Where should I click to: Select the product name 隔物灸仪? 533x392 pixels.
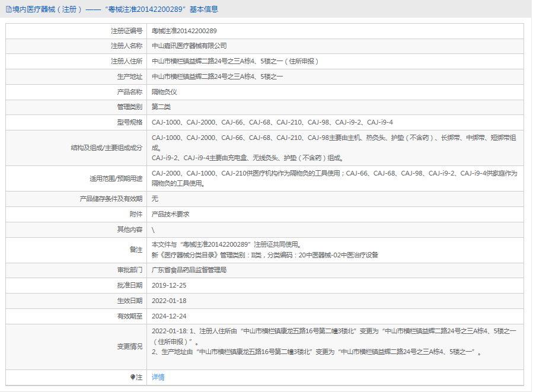[x=164, y=92]
